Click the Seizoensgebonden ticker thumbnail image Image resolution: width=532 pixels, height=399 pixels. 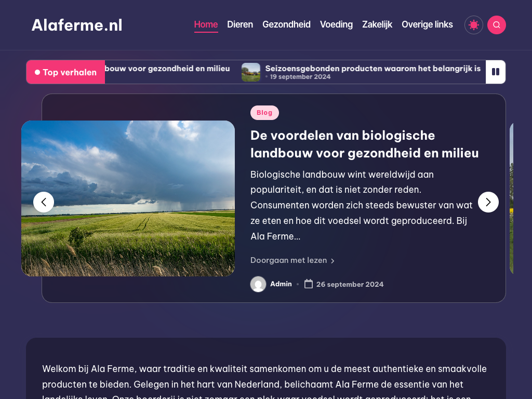point(250,72)
